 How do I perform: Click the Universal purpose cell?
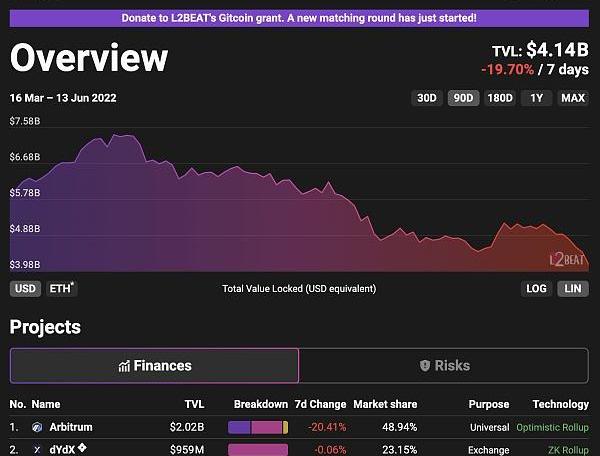489,427
